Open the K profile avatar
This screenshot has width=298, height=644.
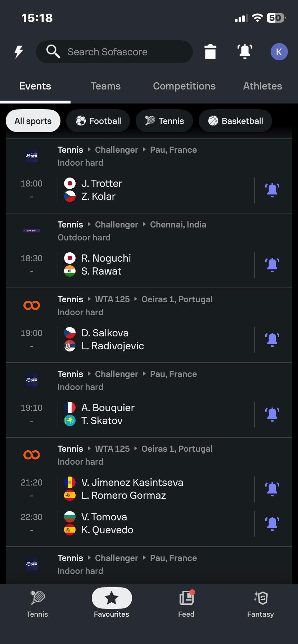click(279, 52)
